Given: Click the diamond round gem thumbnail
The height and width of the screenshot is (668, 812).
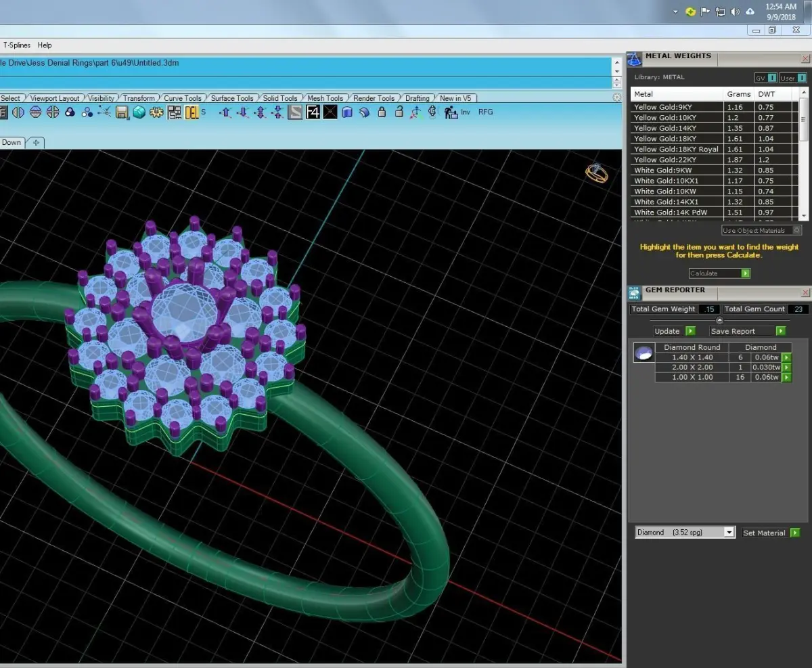Looking at the screenshot, I should coord(644,353).
